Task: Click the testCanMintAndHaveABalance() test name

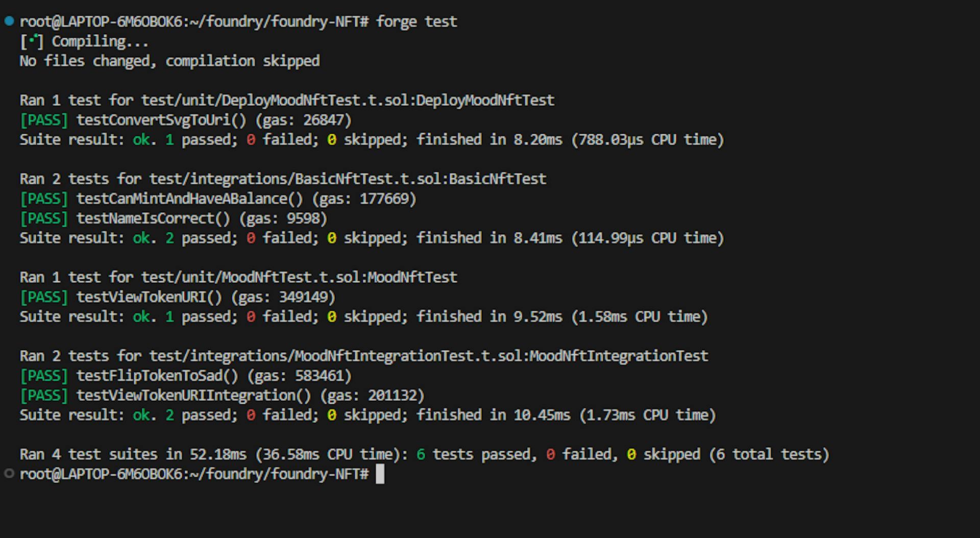Action: click(x=189, y=199)
